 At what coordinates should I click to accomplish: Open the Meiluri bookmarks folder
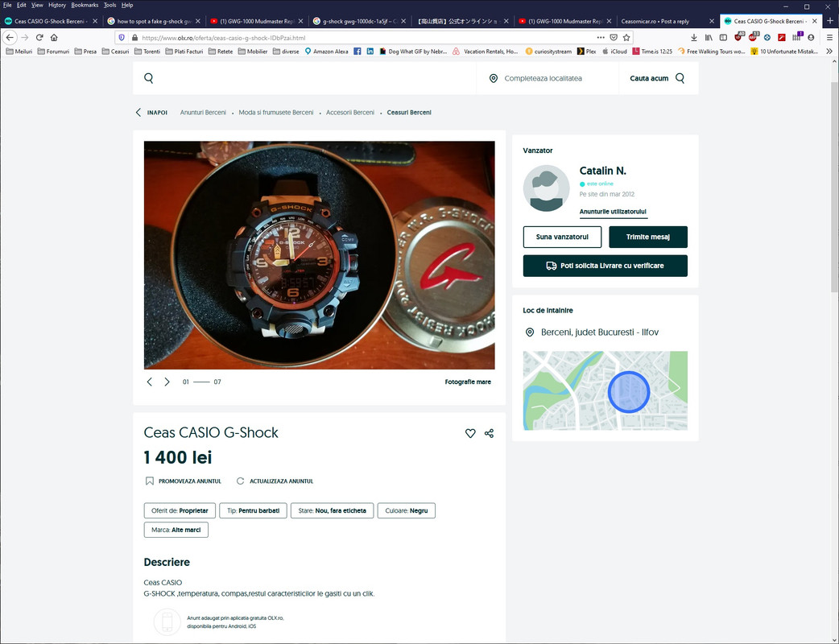[19, 52]
